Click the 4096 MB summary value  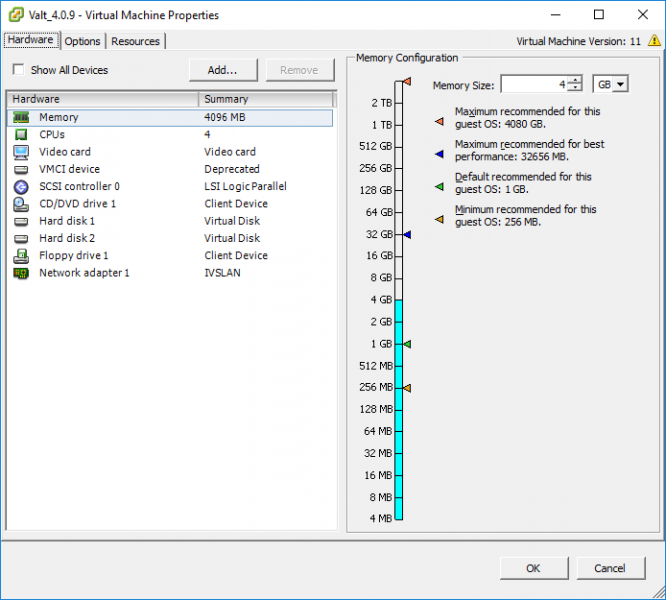(225, 117)
